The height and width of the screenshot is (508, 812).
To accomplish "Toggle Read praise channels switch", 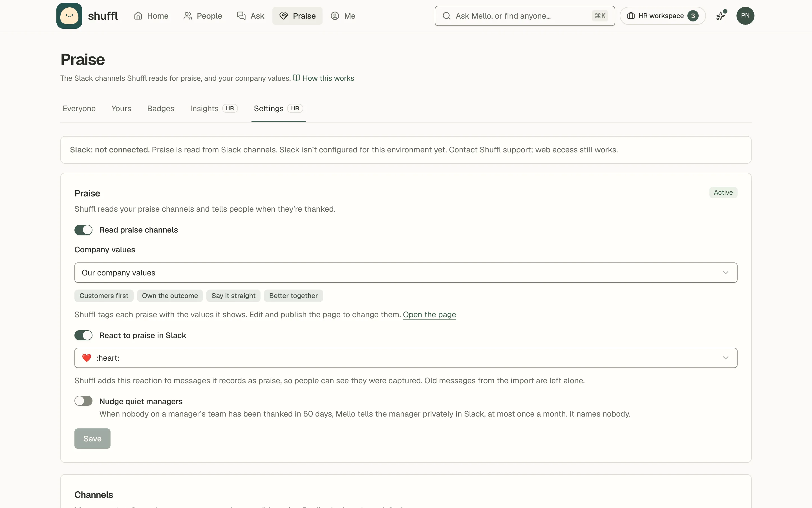I will 83,230.
